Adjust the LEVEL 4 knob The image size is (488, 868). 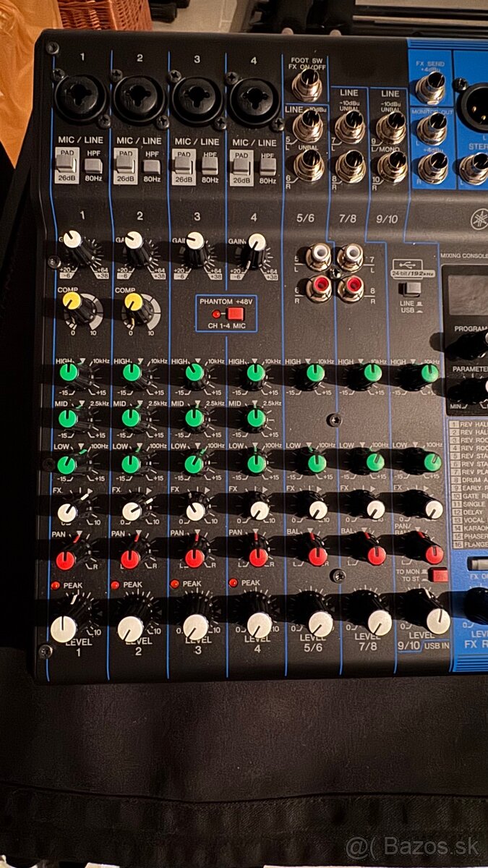click(x=259, y=624)
